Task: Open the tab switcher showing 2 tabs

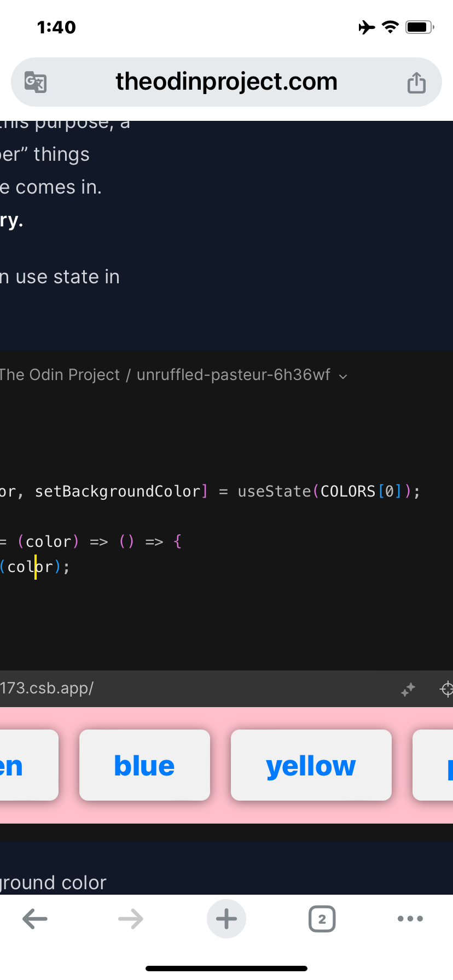Action: pyautogui.click(x=322, y=919)
